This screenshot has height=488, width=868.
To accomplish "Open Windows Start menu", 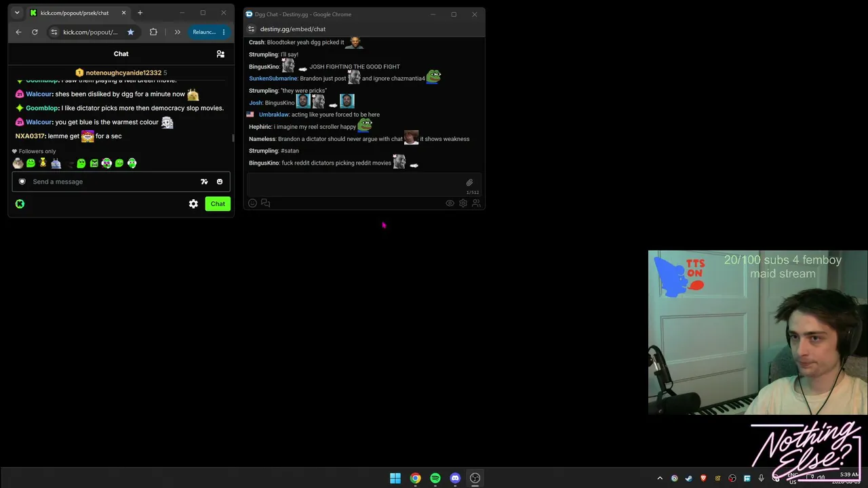I will coord(395,478).
